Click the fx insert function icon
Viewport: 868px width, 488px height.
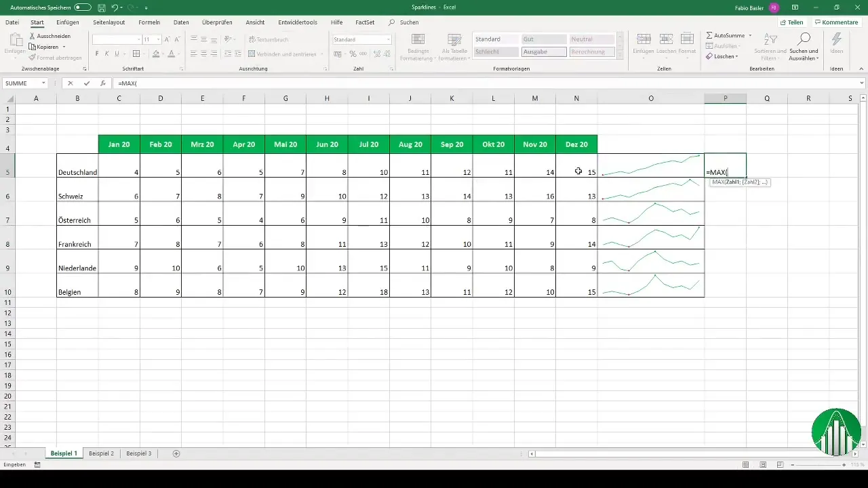pyautogui.click(x=102, y=83)
